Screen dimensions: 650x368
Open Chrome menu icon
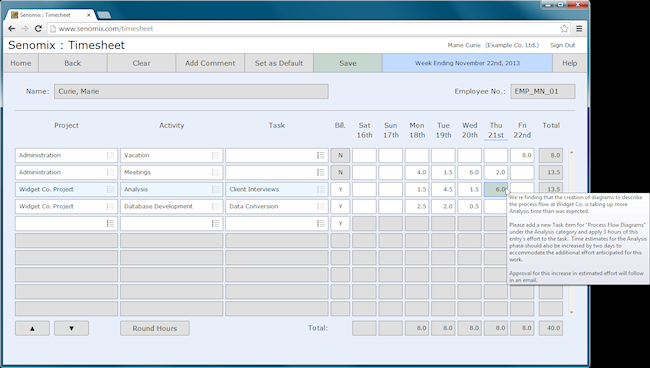[579, 29]
